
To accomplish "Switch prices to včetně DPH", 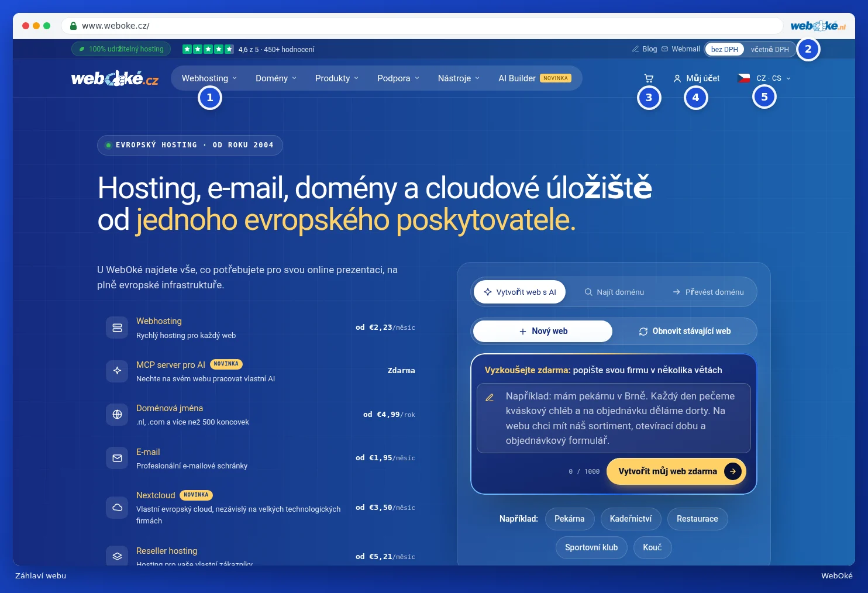I will 770,49.
